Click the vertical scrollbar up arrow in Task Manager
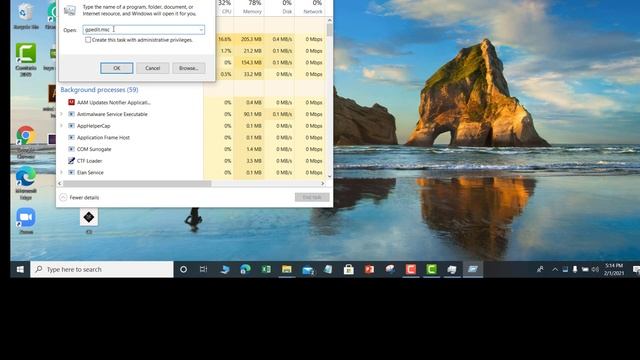This screenshot has width=640, height=360. [329, 20]
